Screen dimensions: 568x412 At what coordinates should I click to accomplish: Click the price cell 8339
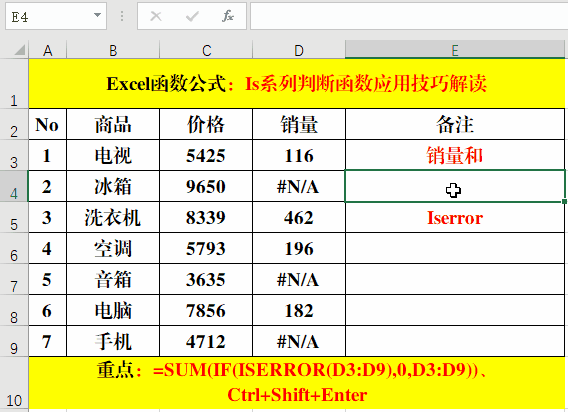[x=206, y=217]
